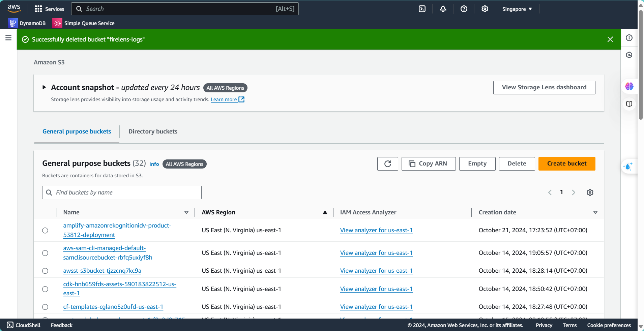Click the All AWS Regions badge near bucket count
The height and width of the screenshot is (331, 644).
coord(184,164)
